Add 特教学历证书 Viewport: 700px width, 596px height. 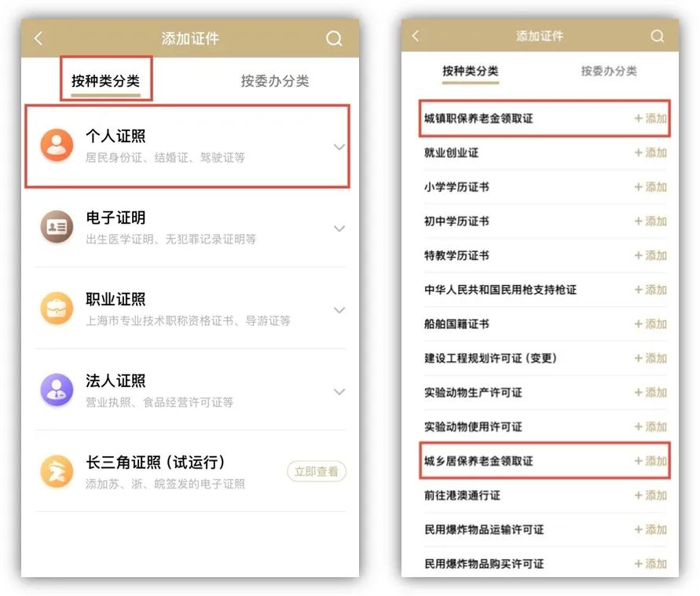(651, 256)
